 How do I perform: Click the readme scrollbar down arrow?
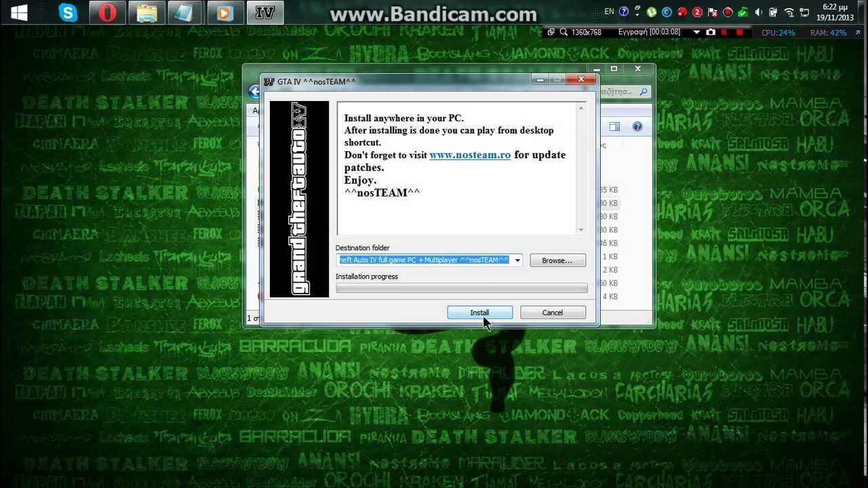coord(580,230)
